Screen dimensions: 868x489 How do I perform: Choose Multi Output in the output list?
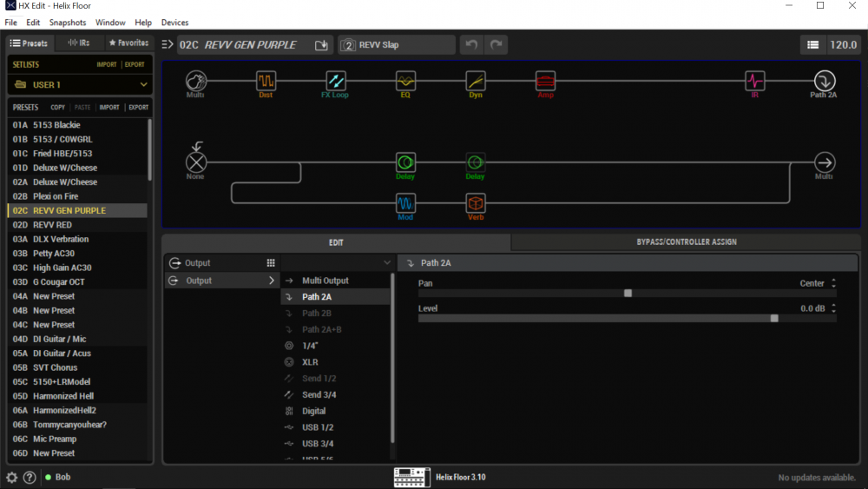(335, 281)
